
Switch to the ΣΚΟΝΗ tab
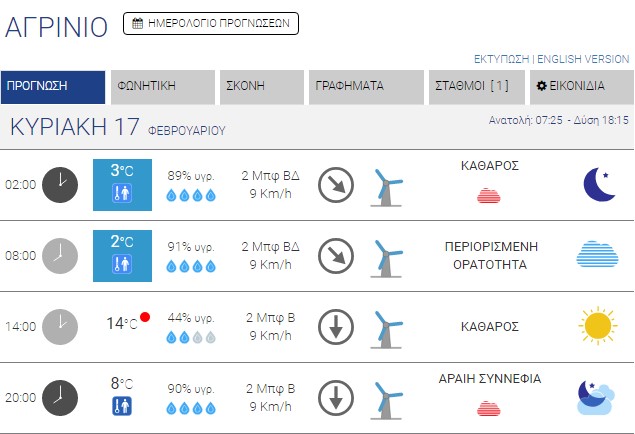pyautogui.click(x=262, y=87)
